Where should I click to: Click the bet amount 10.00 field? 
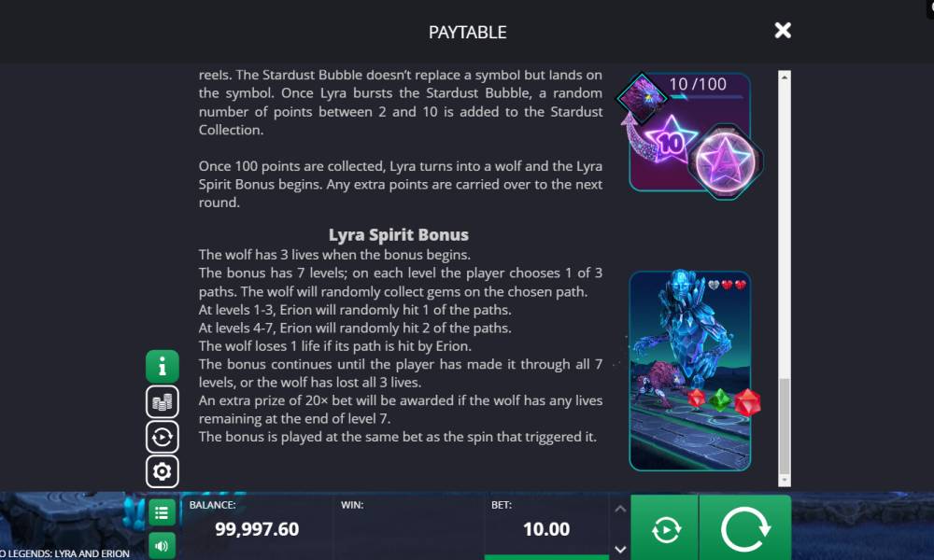(546, 529)
